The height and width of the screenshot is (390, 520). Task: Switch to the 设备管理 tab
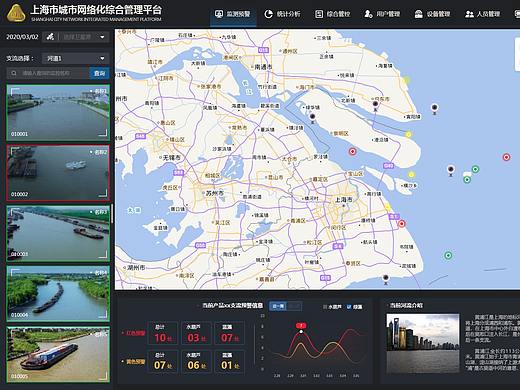[432, 14]
